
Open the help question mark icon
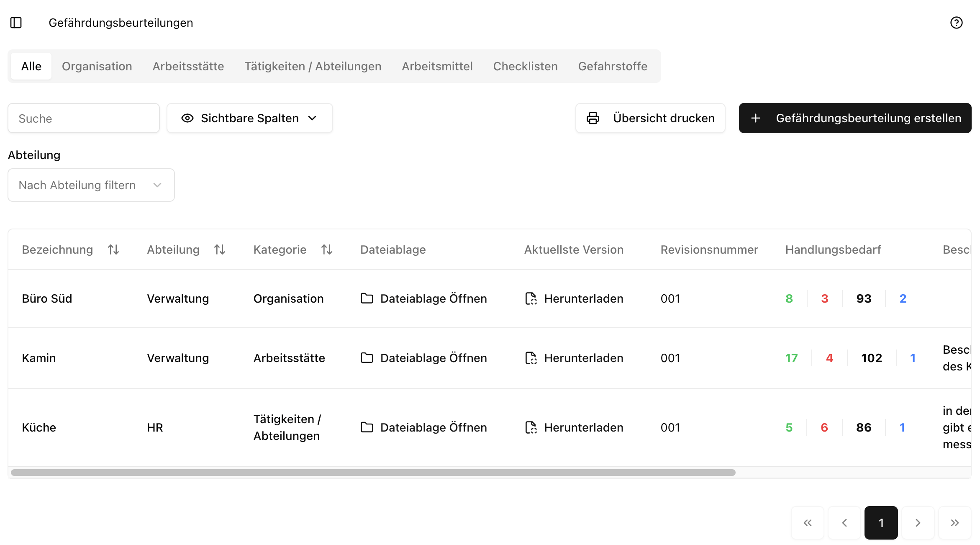point(957,23)
